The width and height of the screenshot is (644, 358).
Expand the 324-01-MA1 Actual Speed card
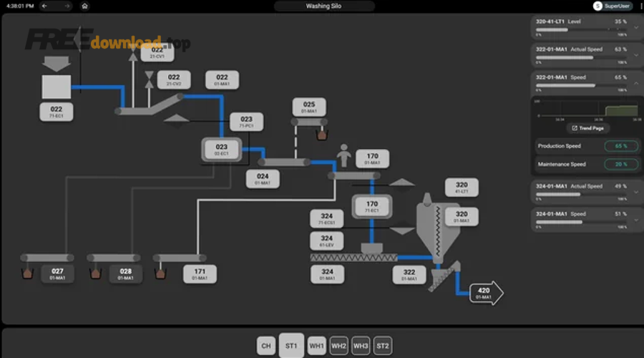(636, 192)
